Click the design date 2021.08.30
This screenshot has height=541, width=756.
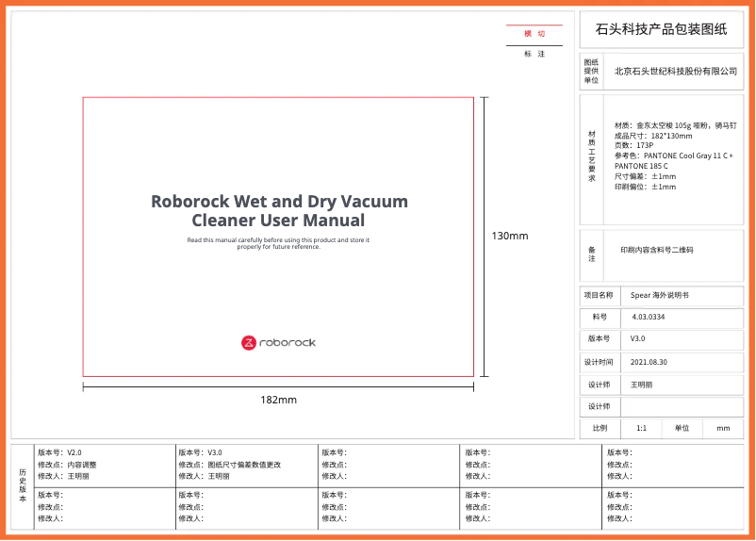click(649, 361)
